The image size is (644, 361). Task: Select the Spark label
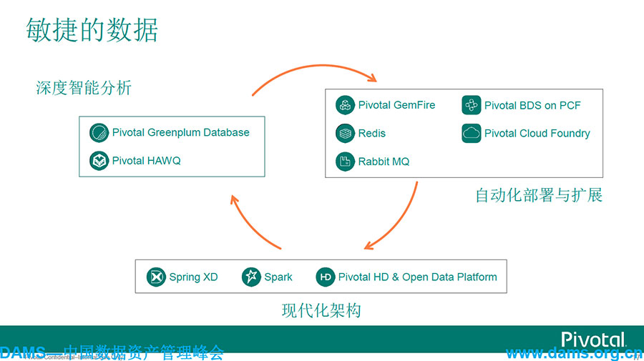(x=278, y=277)
